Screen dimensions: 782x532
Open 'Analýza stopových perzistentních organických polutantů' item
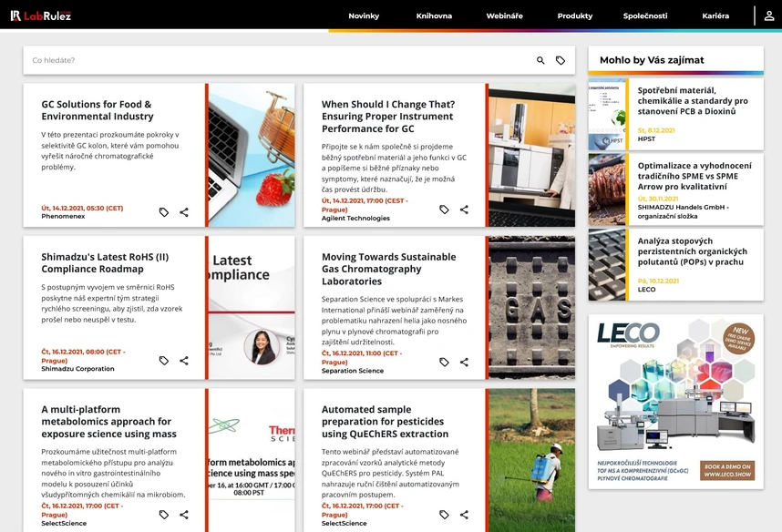point(693,251)
